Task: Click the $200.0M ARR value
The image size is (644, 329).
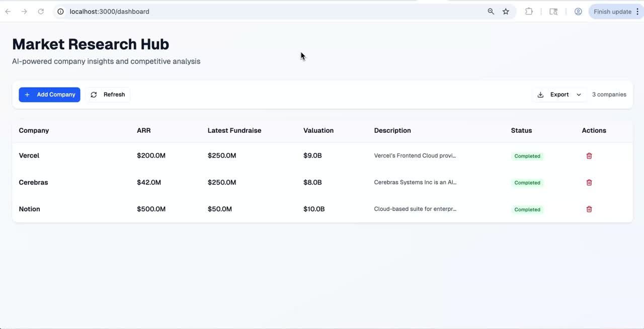Action: 151,155
